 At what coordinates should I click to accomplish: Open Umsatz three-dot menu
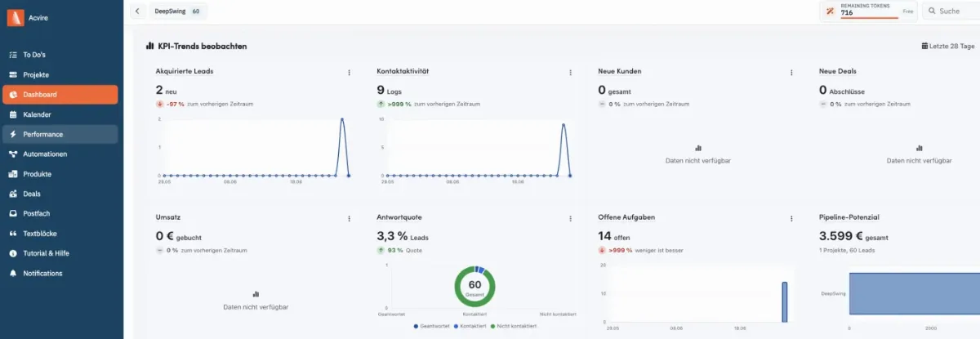pos(349,219)
